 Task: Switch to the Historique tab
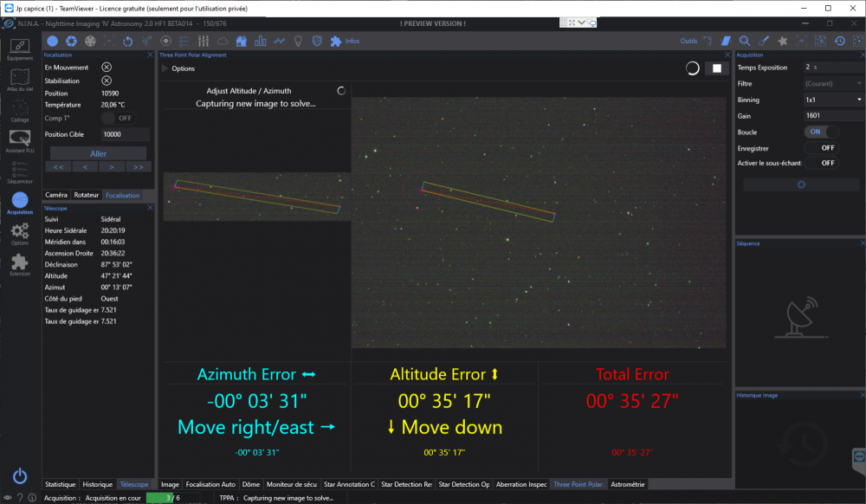tap(97, 484)
